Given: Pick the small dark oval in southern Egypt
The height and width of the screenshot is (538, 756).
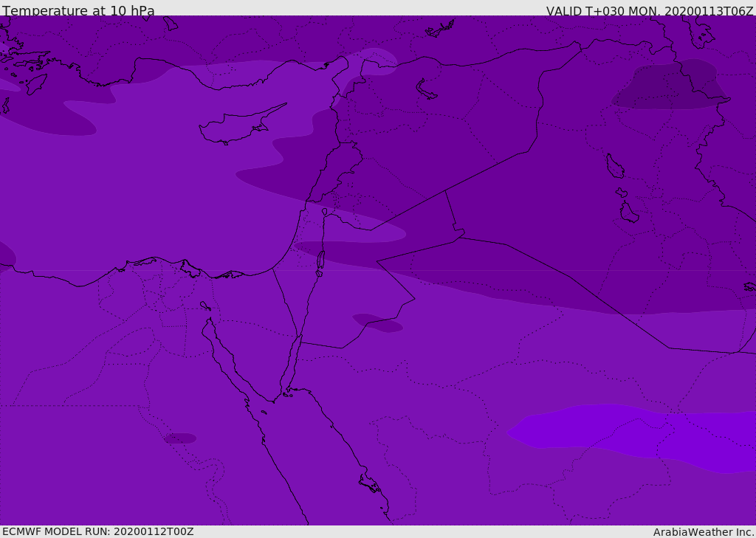Looking at the screenshot, I should (180, 438).
